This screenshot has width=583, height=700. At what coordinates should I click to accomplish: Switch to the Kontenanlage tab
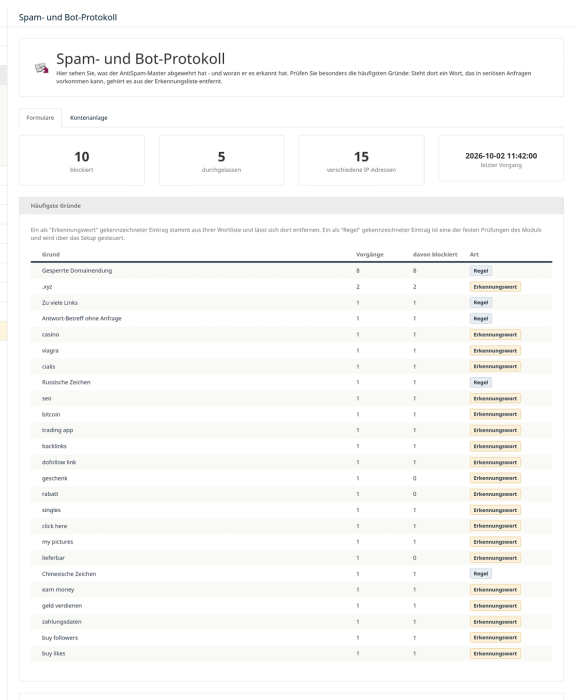pyautogui.click(x=88, y=118)
